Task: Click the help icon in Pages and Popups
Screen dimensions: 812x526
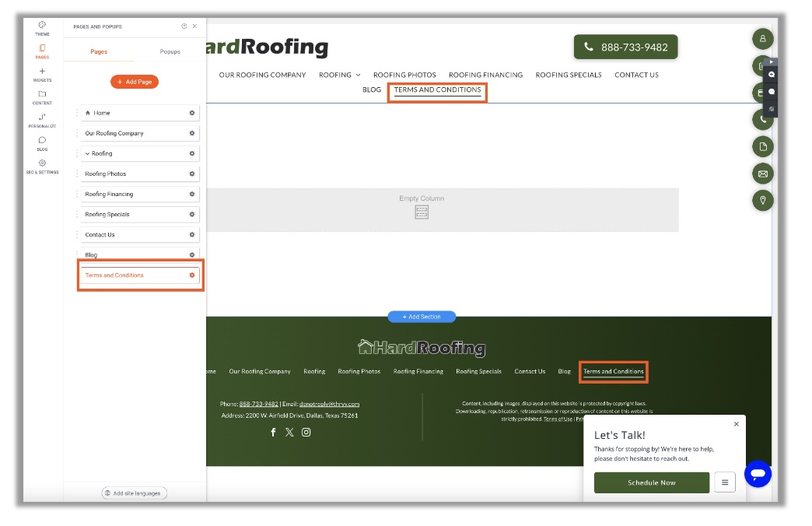Action: 184,26
